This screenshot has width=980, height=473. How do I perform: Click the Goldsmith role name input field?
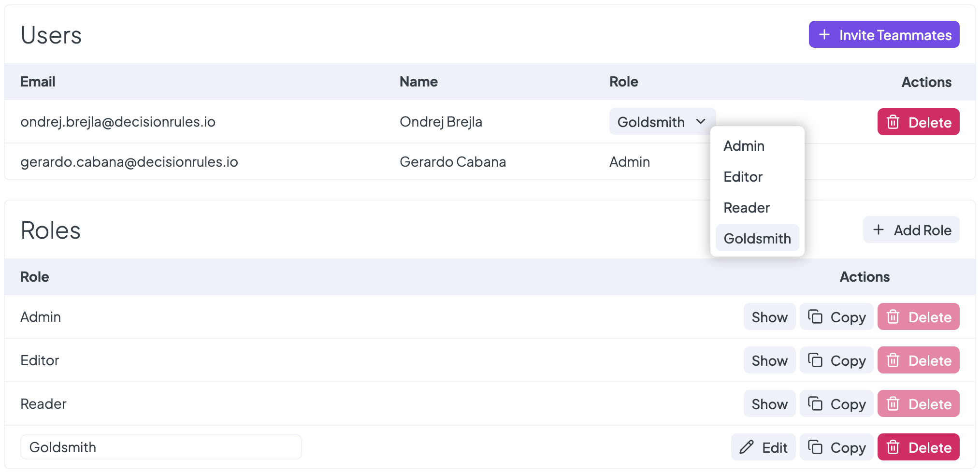point(161,447)
